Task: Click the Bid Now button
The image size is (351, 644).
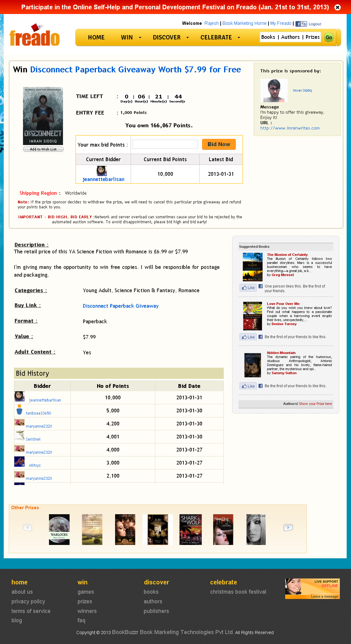Action: pyautogui.click(x=219, y=144)
